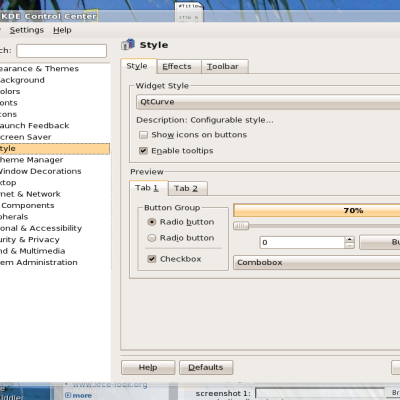Click the preview slider handle

[x=241, y=226]
